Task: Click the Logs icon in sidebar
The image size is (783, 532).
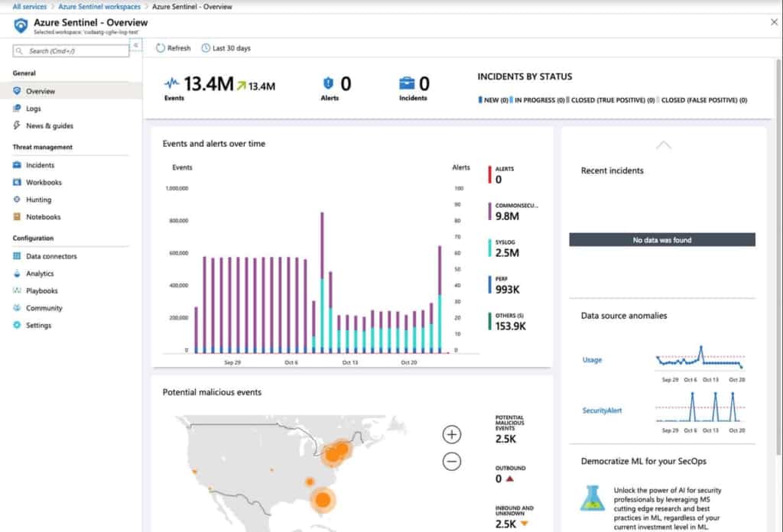Action: coord(17,109)
